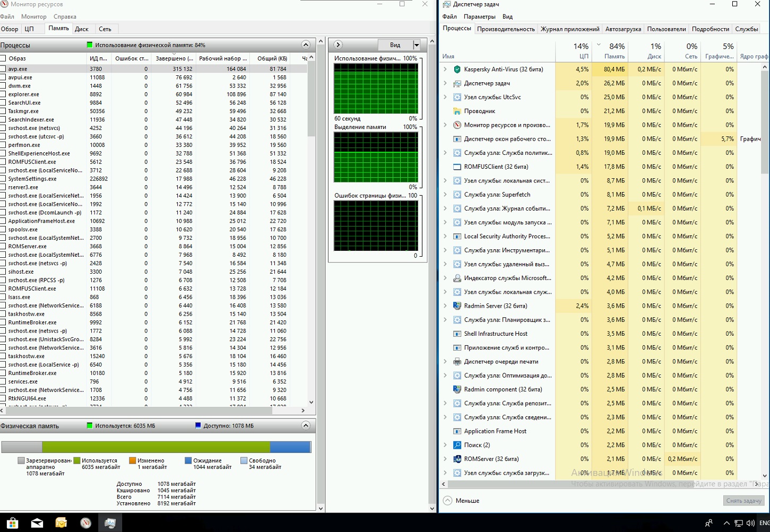Toggle the Образ select-all checkbox

[x=3, y=58]
